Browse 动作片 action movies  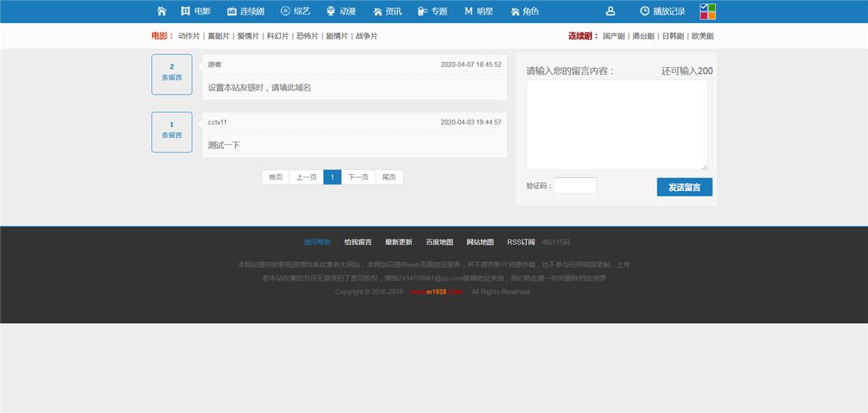[189, 36]
